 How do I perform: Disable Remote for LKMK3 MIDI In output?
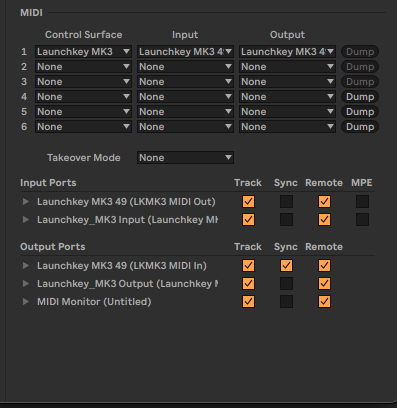point(324,266)
